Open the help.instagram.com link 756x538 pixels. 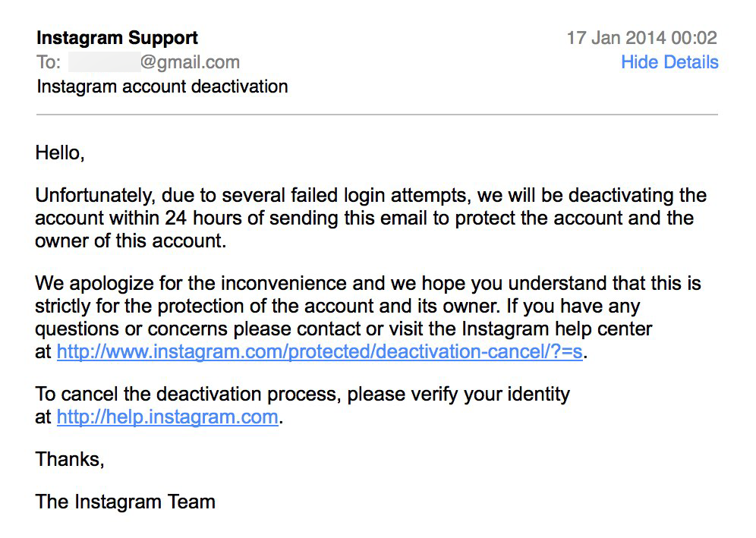[x=167, y=417]
